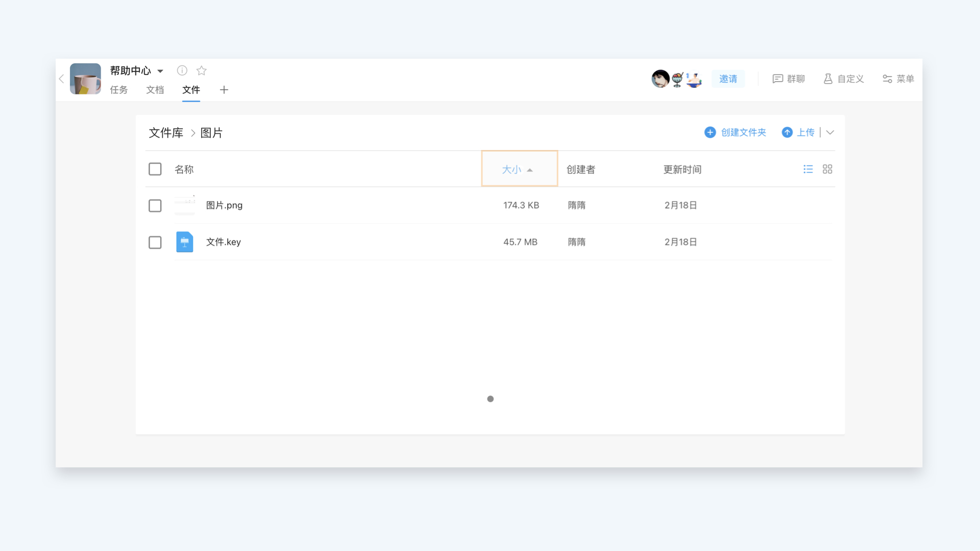Click the project info icon
Viewport: 980px width, 551px height.
pos(182,70)
